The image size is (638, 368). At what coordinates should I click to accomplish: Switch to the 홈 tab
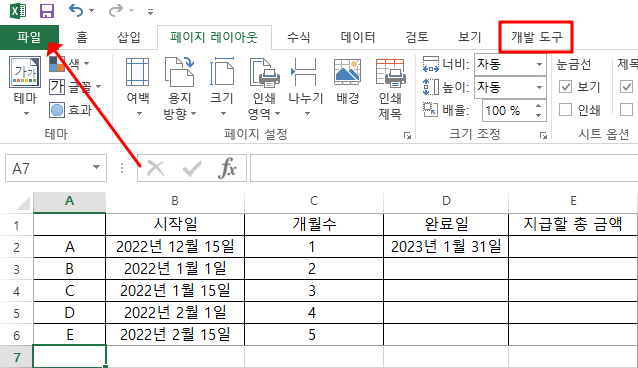pos(82,37)
